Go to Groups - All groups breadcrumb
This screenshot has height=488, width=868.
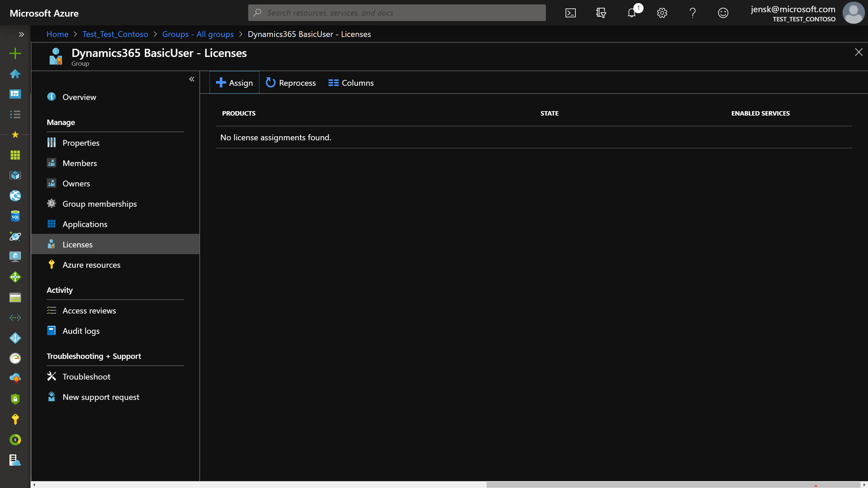(x=198, y=34)
